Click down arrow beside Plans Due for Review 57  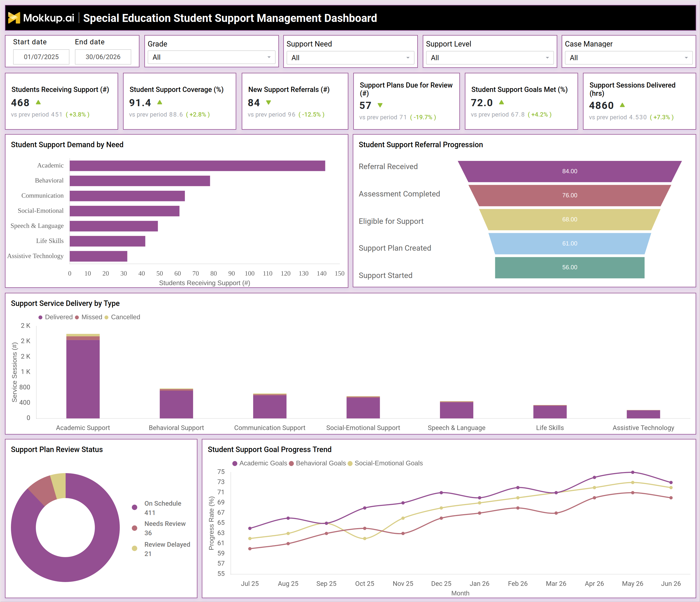pos(380,105)
